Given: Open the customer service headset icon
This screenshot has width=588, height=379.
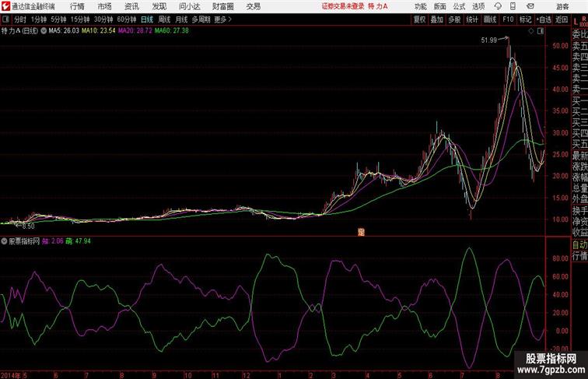Looking at the screenshot, I should pos(498,6).
